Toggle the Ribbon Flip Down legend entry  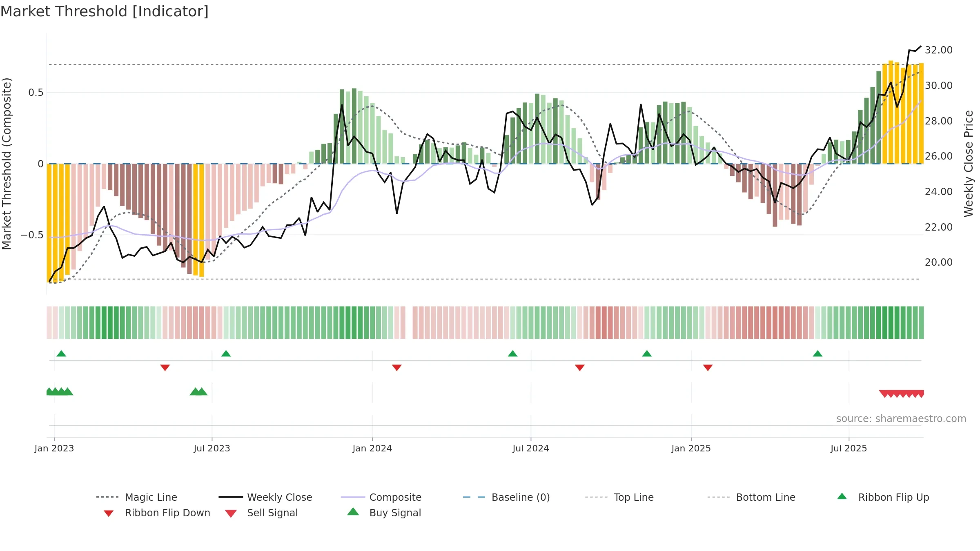coord(156,513)
